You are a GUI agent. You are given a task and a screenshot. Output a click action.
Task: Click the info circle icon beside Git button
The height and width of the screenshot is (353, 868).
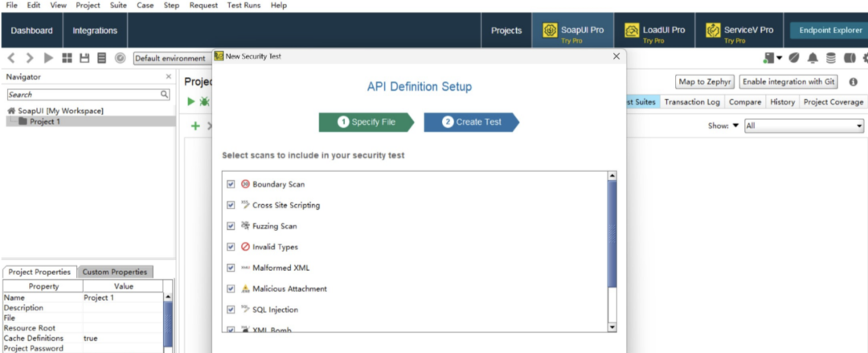[x=853, y=82]
